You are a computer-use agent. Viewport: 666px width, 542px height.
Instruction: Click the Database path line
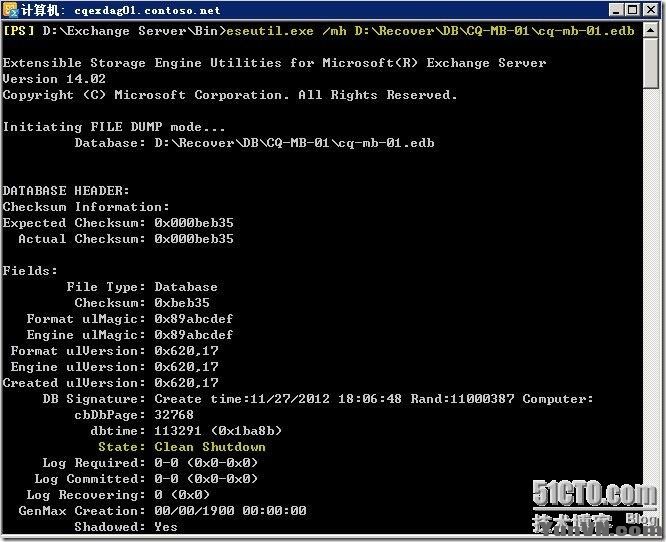click(x=255, y=143)
